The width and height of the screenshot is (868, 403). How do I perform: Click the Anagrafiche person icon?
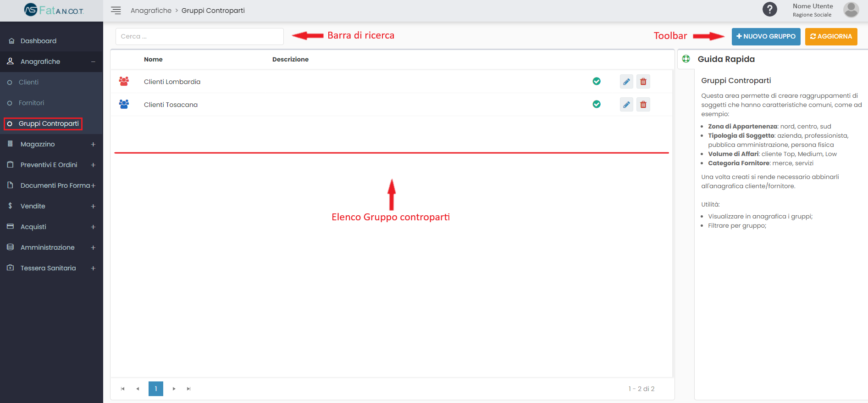click(10, 61)
